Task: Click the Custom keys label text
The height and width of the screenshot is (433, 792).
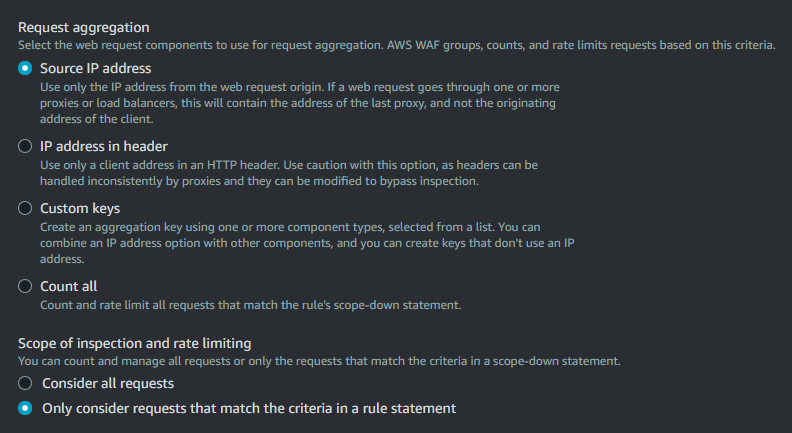Action: pos(80,209)
